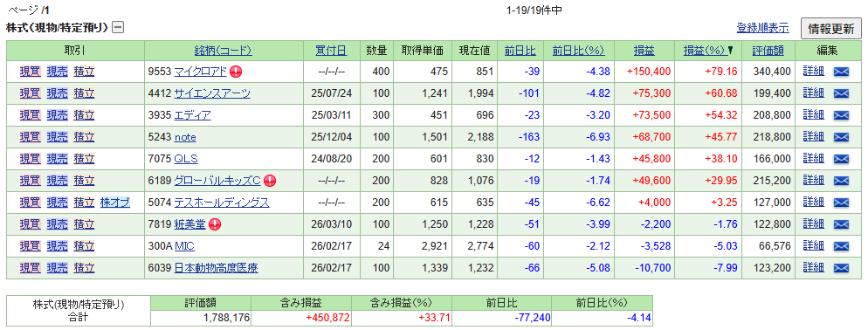Click the mail icon in the 粧美堂 row
The height and width of the screenshot is (330, 868).
coord(841,224)
